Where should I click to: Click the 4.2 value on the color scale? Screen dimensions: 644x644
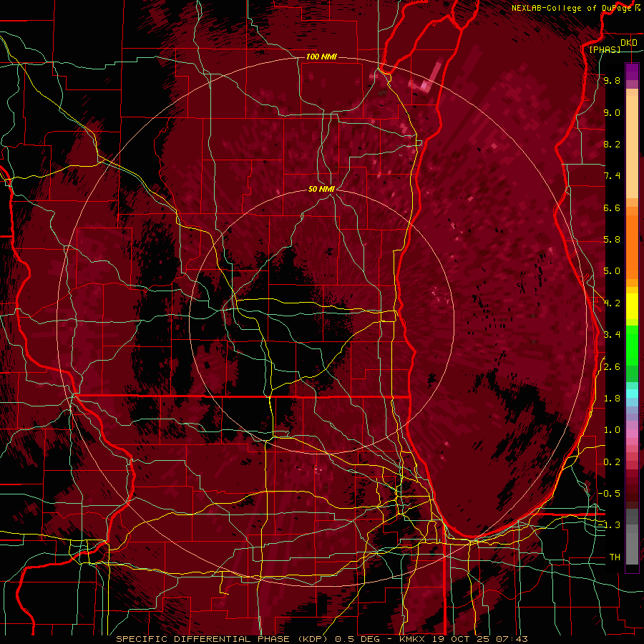[612, 303]
